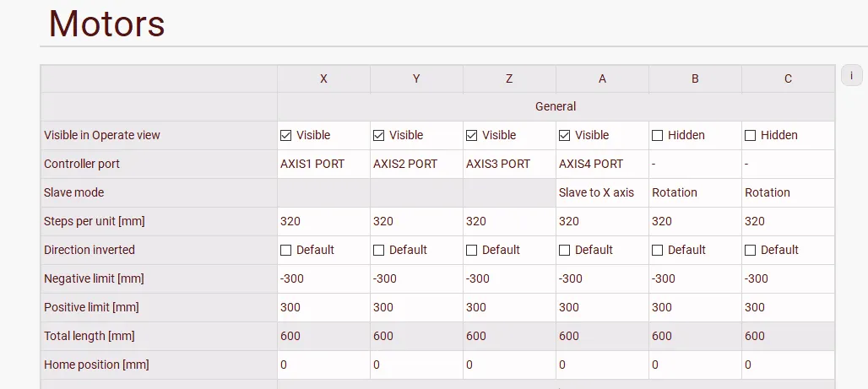Click Negative limit field for X axis
The height and width of the screenshot is (389, 868).
[x=324, y=279]
